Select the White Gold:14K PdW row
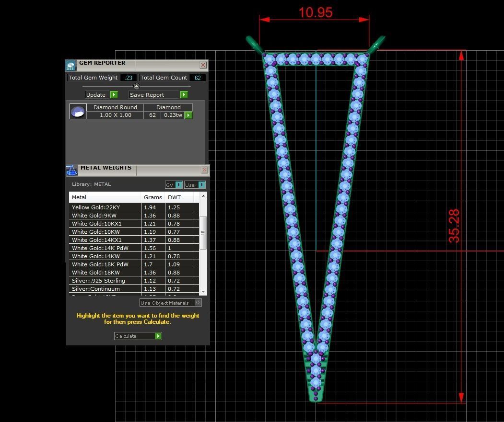The image size is (504, 422). coord(134,248)
